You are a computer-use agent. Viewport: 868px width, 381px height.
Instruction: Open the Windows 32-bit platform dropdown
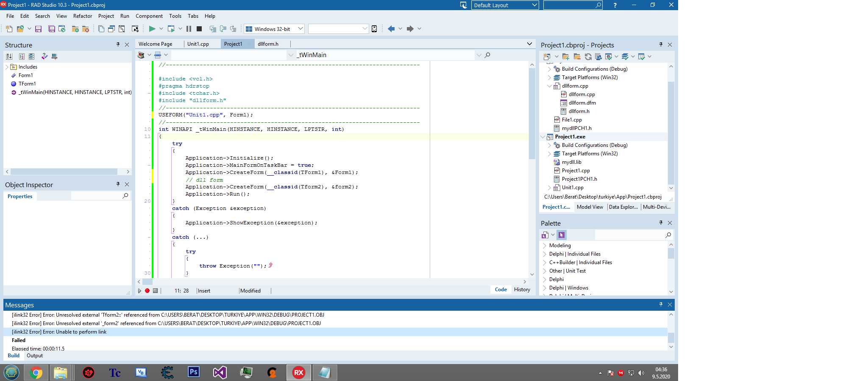(300, 29)
